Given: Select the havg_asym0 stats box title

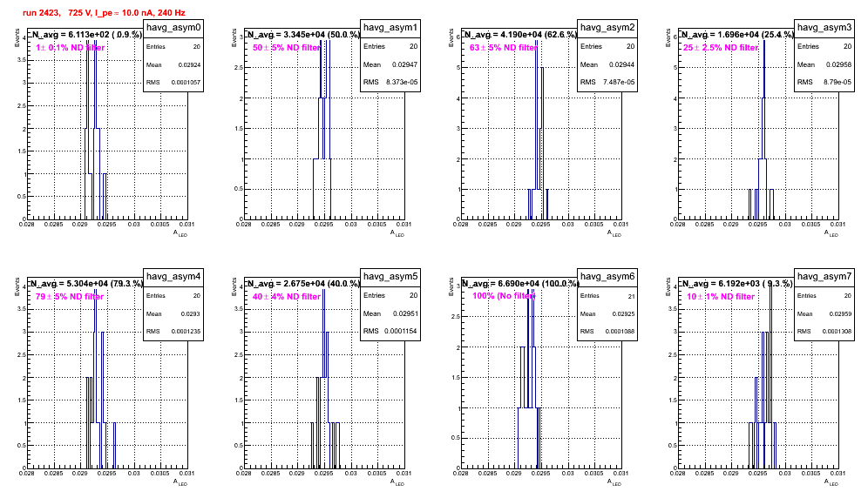Looking at the screenshot, I should 173,28.
